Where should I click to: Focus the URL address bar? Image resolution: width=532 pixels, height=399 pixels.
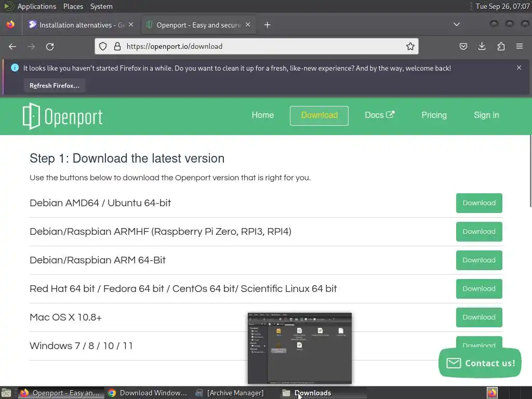[257, 46]
